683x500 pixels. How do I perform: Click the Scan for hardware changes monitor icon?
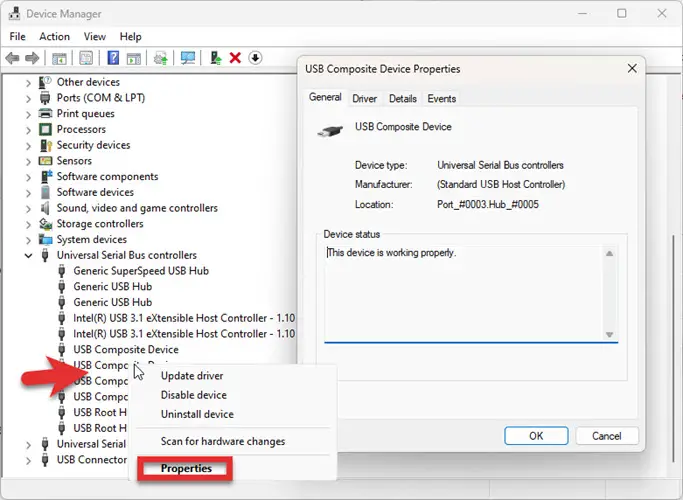[x=188, y=58]
